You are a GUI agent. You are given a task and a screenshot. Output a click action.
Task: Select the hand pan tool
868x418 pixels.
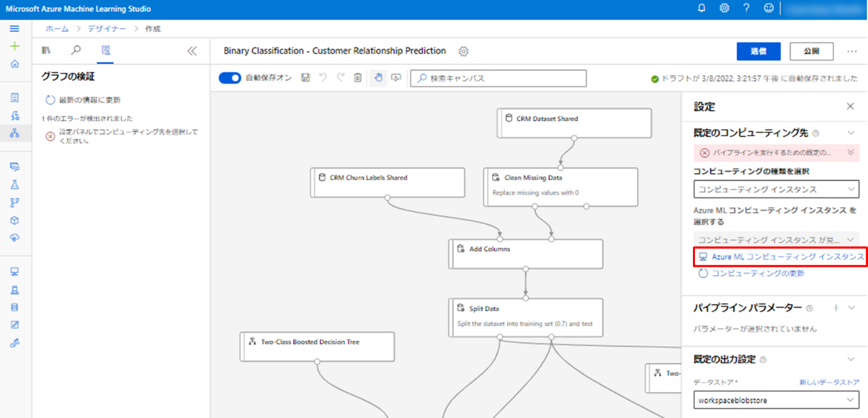pyautogui.click(x=379, y=78)
